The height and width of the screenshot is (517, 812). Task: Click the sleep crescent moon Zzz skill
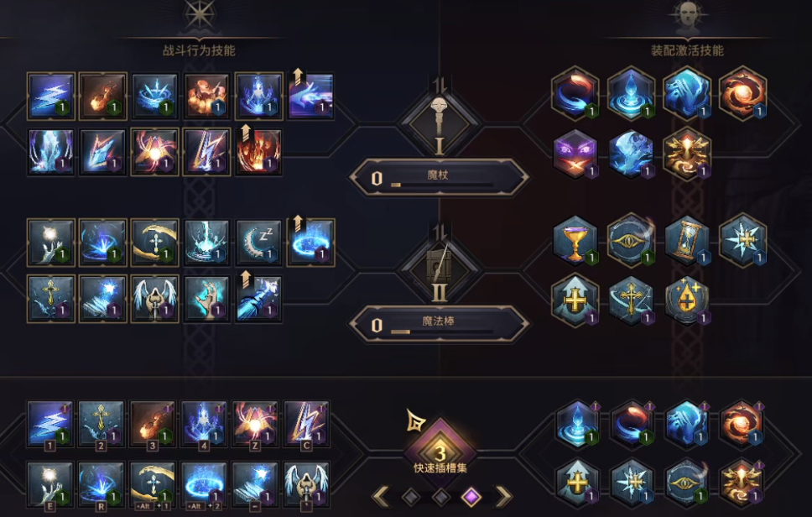258,243
